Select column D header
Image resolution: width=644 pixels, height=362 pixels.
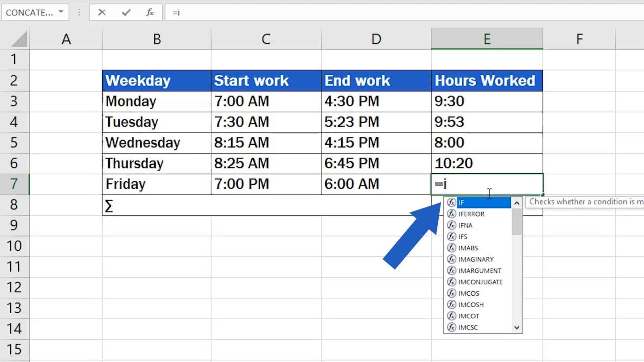[x=376, y=39]
